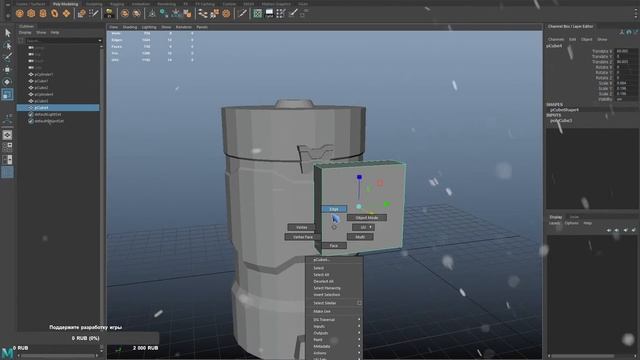Create a polygon torus from the shelf

[x=55, y=13]
